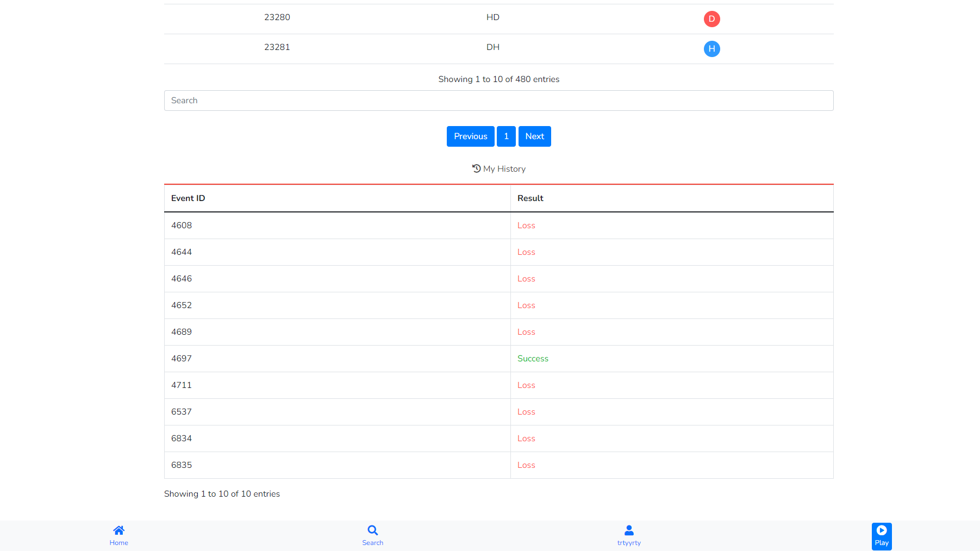Sort by the Result column header
The image size is (980, 551).
[530, 198]
